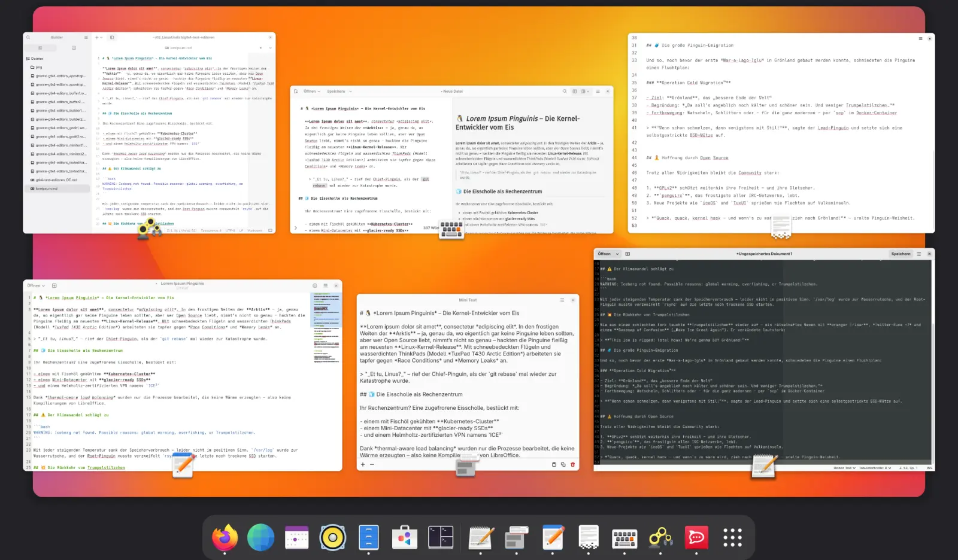Select loreipsum.md in Builder file tree
This screenshot has width=958, height=560.
tap(57, 188)
